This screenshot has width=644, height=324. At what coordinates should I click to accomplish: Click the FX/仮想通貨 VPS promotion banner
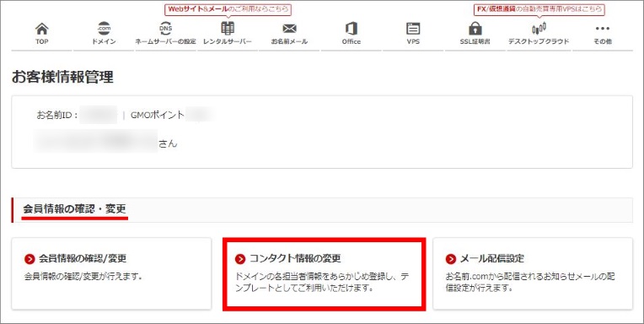click(x=539, y=9)
